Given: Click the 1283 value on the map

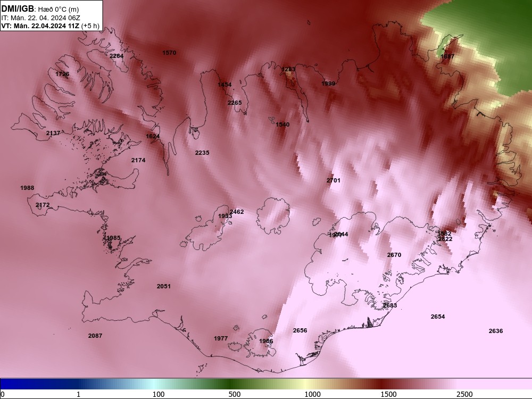Looking at the screenshot, I should pos(288,69).
